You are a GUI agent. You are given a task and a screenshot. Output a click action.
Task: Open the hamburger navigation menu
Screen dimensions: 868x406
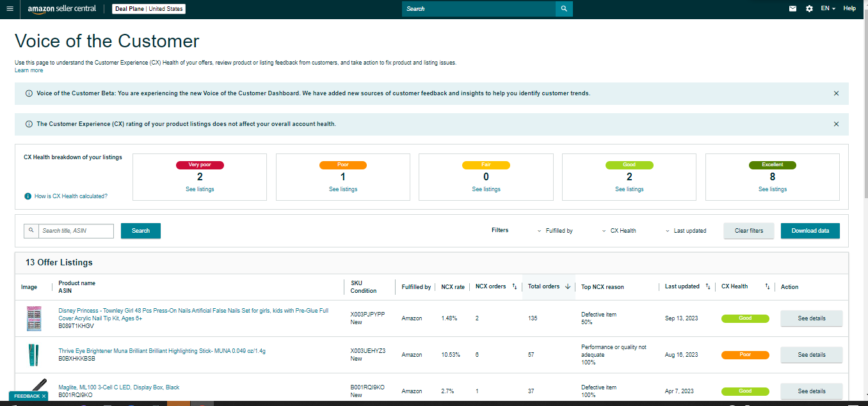point(10,9)
